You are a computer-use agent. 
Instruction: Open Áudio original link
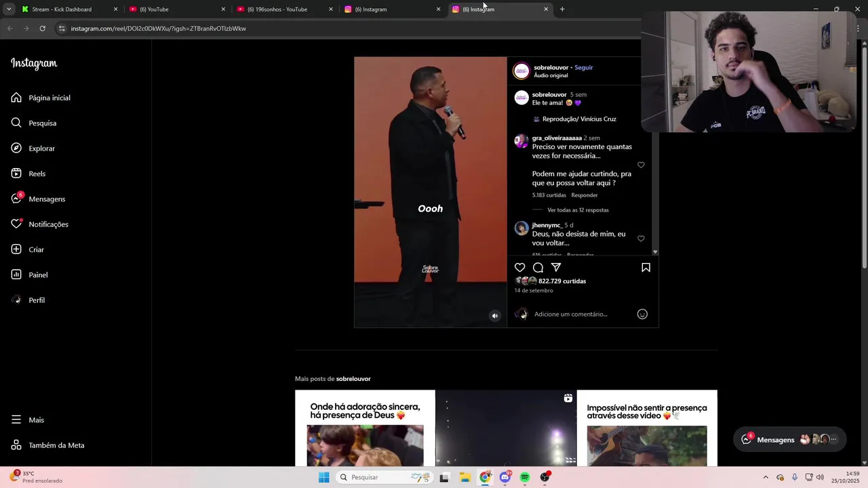pyautogui.click(x=551, y=76)
